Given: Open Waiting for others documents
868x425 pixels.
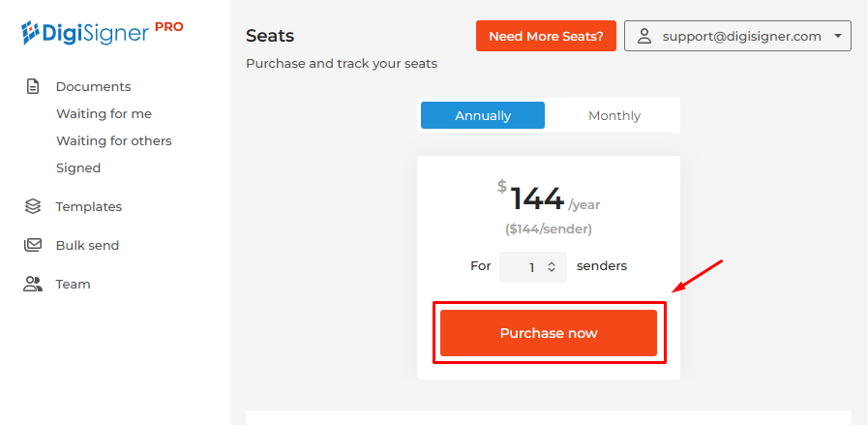Looking at the screenshot, I should 113,140.
